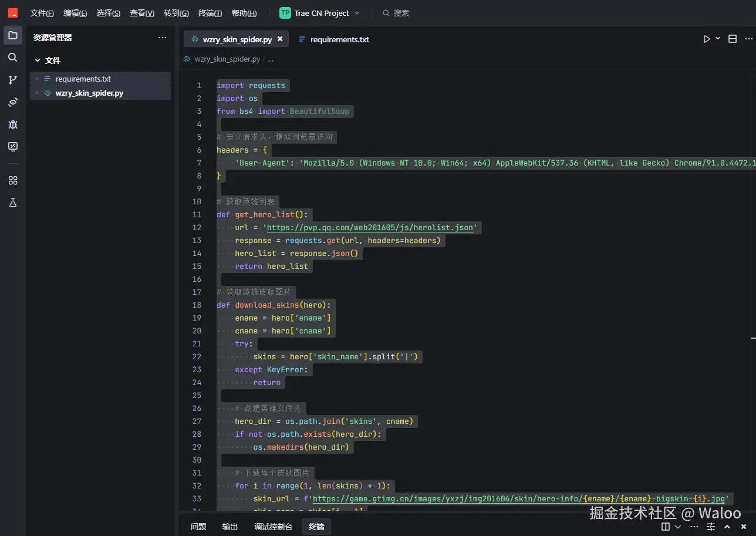Click the split editor layout icon
Screen dimensions: 756x536
(x=732, y=39)
